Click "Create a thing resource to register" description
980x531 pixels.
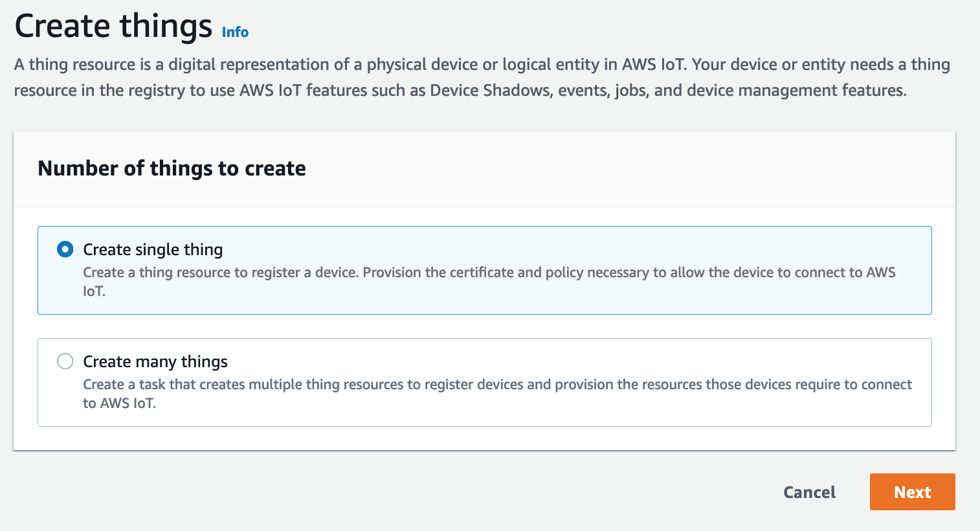tap(220, 273)
